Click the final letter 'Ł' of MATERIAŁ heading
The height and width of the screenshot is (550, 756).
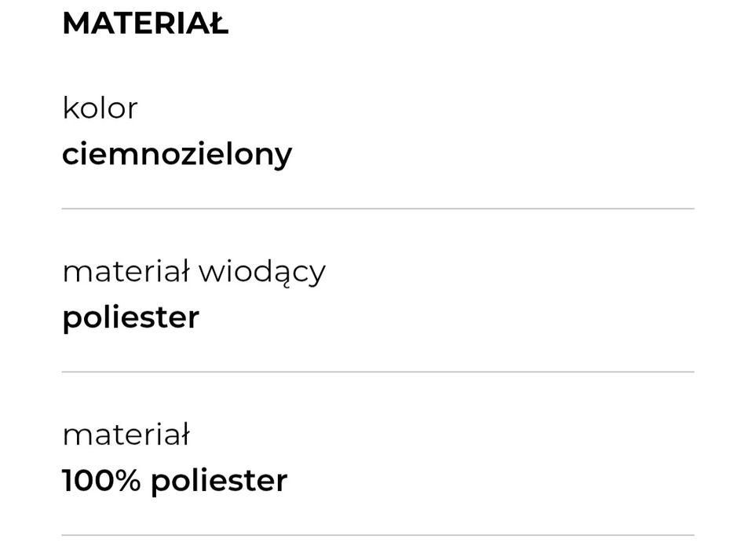point(217,24)
